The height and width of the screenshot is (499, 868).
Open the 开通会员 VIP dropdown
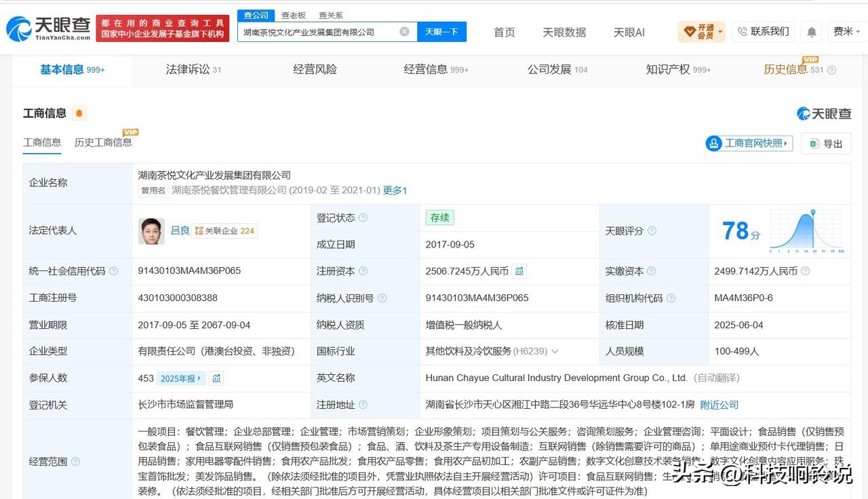tap(701, 32)
